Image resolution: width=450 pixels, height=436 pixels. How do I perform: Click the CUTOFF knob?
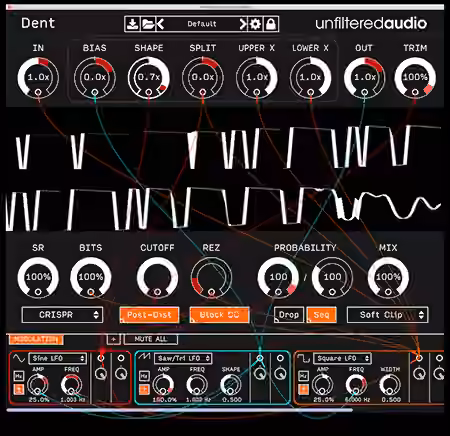click(157, 277)
